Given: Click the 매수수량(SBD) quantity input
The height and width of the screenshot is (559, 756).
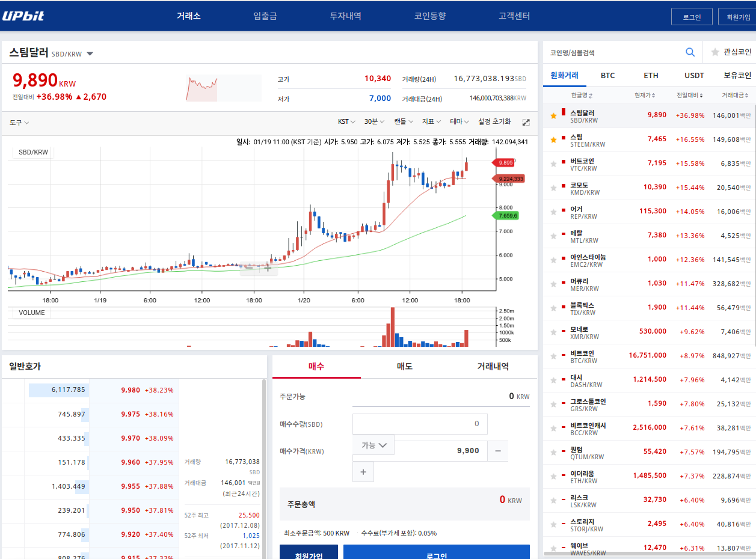Looking at the screenshot, I should pyautogui.click(x=420, y=424).
